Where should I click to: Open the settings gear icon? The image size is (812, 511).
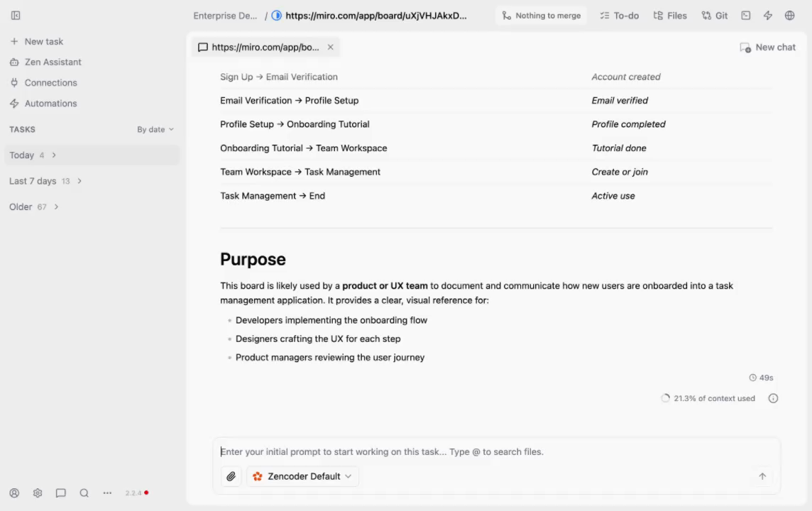pyautogui.click(x=38, y=493)
